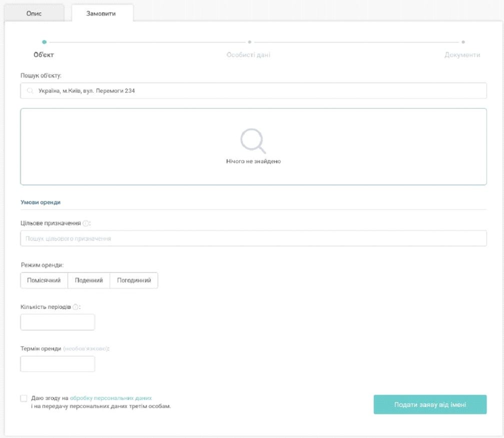
Task: Open the Цільове призначення search dropdown
Action: pos(253,239)
